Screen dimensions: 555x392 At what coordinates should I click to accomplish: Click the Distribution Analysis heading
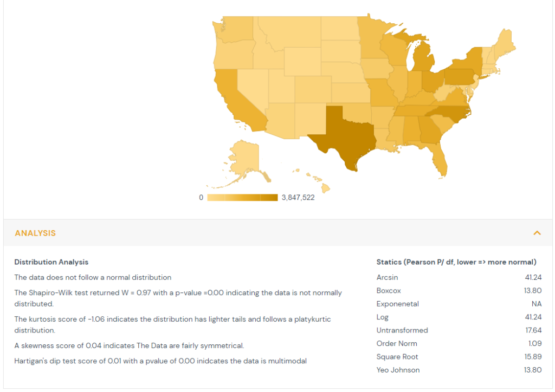click(x=51, y=262)
